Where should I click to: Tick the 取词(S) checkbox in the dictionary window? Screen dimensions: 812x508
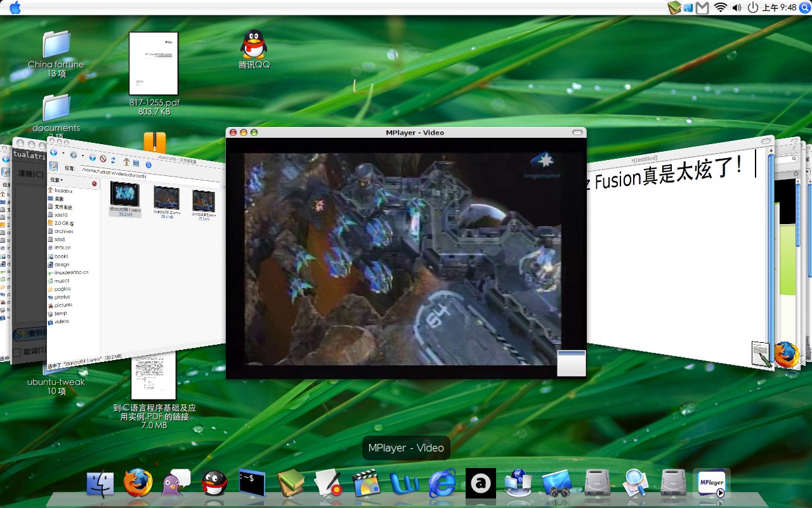pyautogui.click(x=17, y=352)
